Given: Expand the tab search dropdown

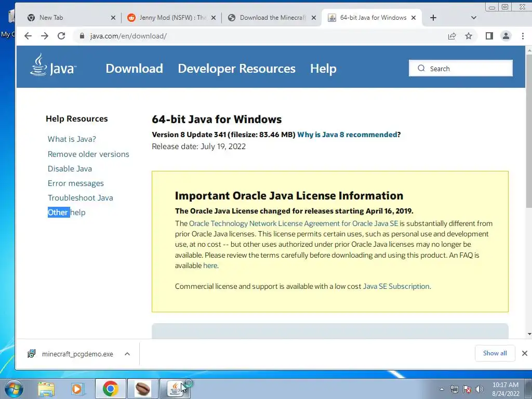Looking at the screenshot, I should [474, 18].
